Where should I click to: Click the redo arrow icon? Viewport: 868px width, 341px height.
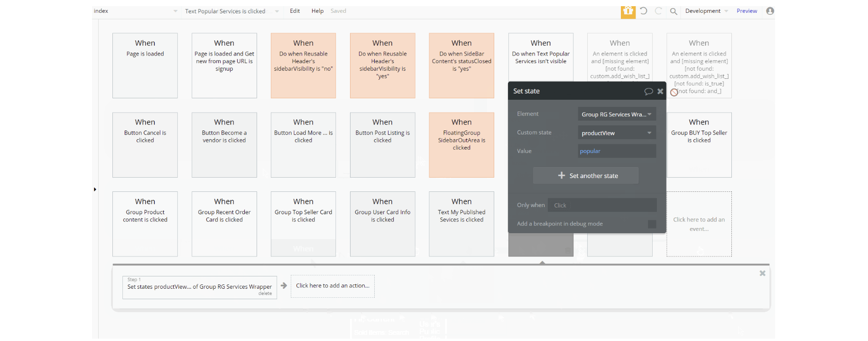(x=658, y=11)
